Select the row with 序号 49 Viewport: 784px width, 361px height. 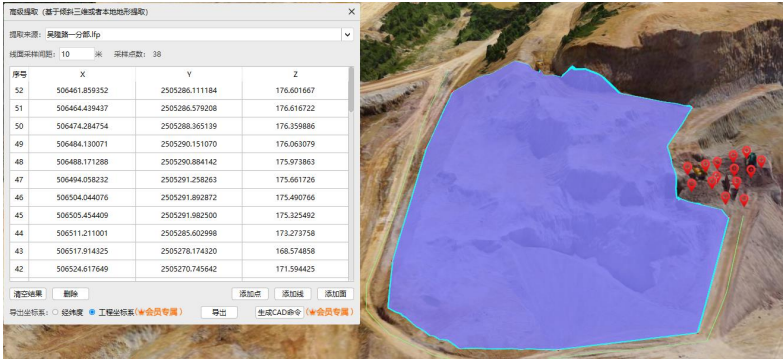[x=179, y=144]
